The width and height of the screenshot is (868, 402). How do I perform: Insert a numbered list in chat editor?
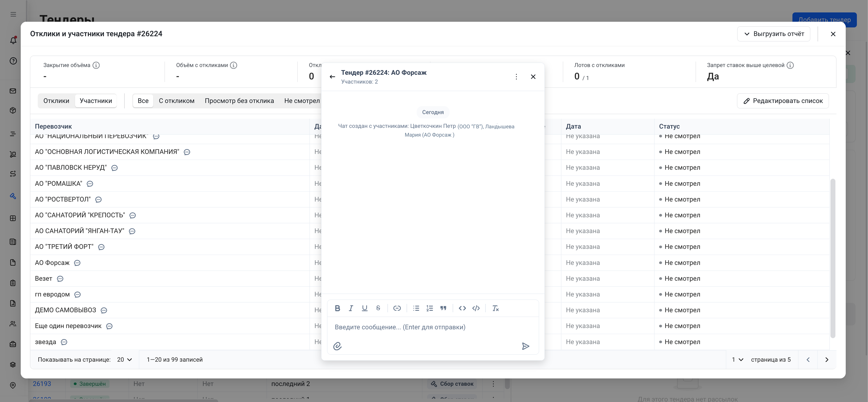(x=430, y=308)
